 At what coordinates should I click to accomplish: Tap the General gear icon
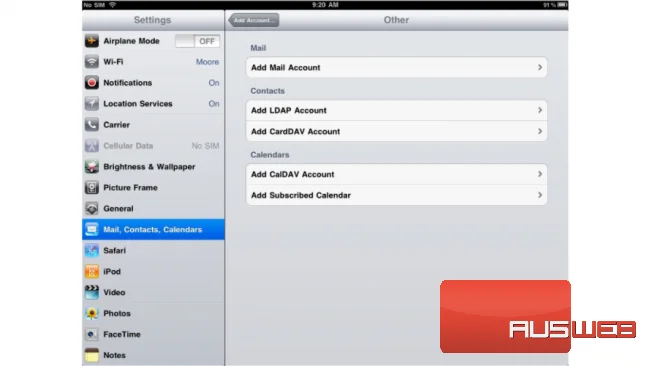(x=92, y=208)
